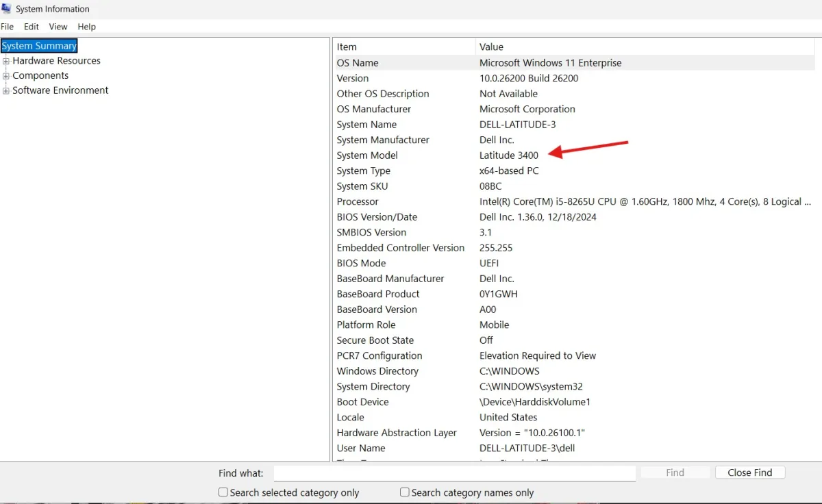
Task: Click the Latitude 3400 value
Action: (x=509, y=155)
